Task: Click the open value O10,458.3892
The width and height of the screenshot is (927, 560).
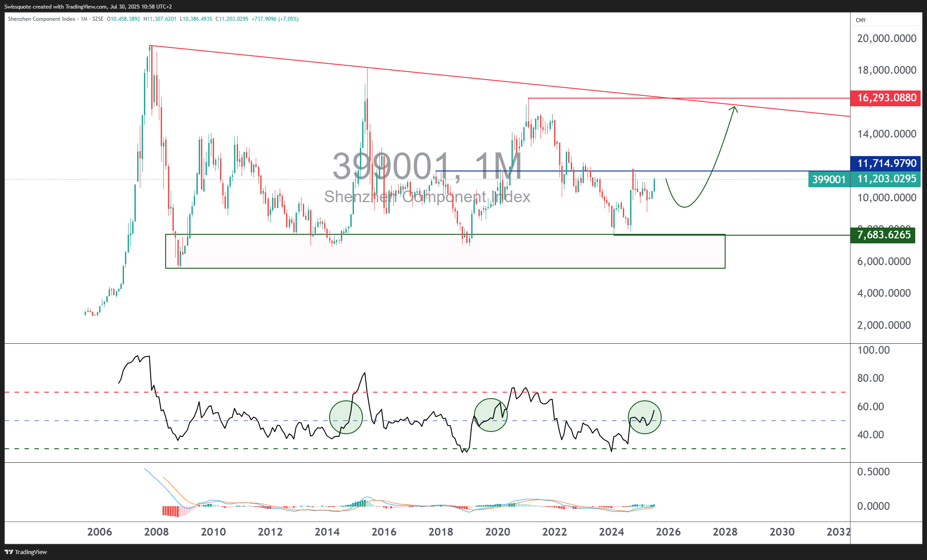Action: (124, 19)
